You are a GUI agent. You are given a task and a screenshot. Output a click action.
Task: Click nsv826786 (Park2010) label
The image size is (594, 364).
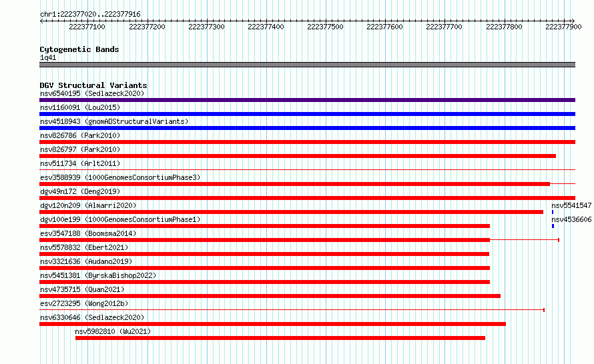[x=80, y=135]
